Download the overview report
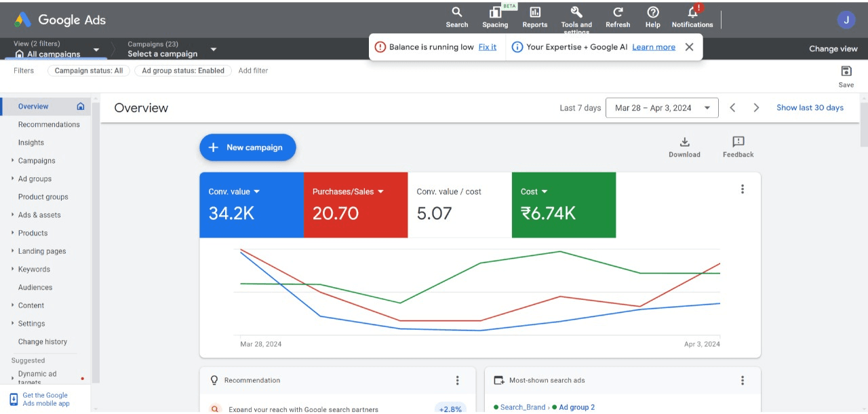This screenshot has height=414, width=868. 684,147
